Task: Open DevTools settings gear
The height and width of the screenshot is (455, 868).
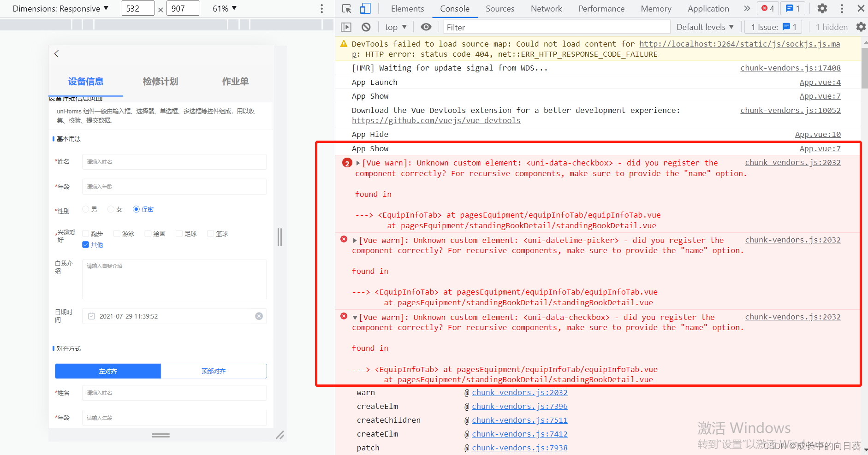Action: (x=823, y=8)
